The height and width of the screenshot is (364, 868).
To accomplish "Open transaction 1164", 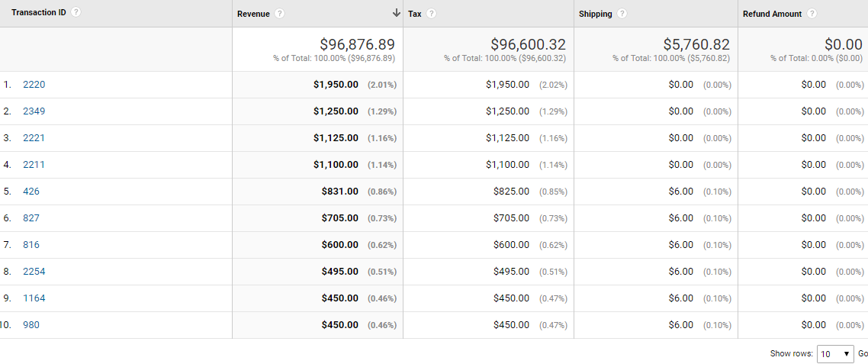I will (x=34, y=298).
